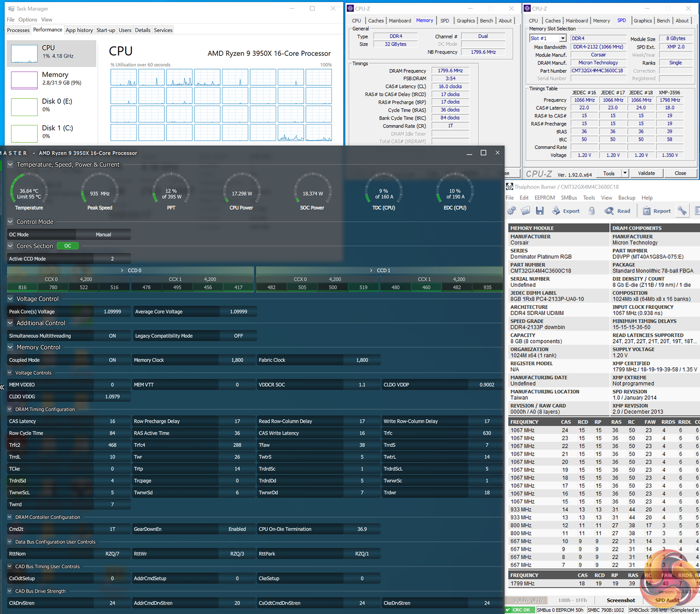Open the Slot #1 dropdown in CPU-Z SPD
This screenshot has width=700, height=614.
(x=563, y=38)
